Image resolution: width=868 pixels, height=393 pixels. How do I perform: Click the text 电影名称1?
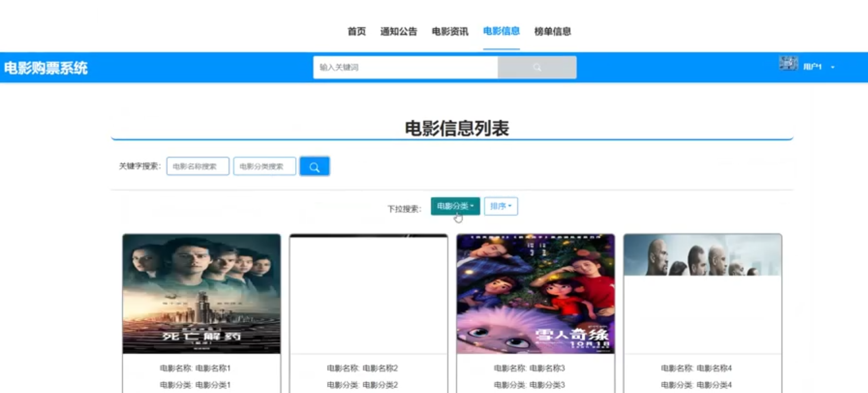click(213, 368)
